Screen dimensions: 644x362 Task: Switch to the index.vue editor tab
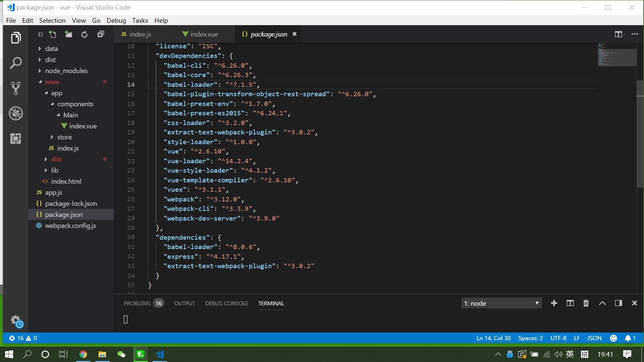coord(205,34)
